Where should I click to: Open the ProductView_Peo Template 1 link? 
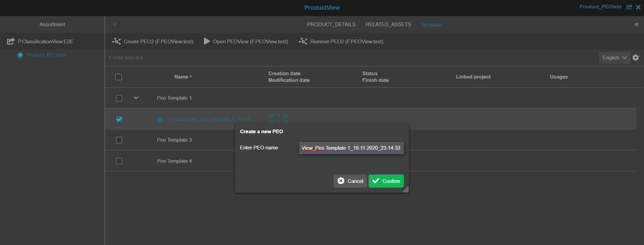click(x=211, y=119)
